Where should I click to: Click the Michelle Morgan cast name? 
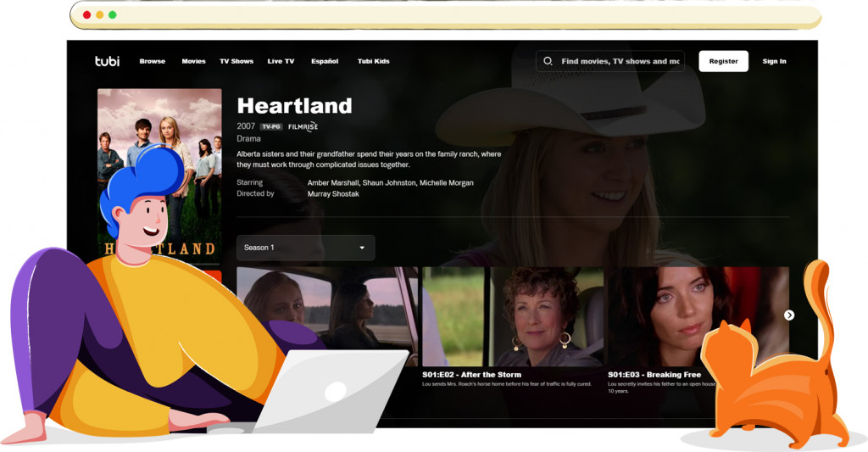point(446,183)
